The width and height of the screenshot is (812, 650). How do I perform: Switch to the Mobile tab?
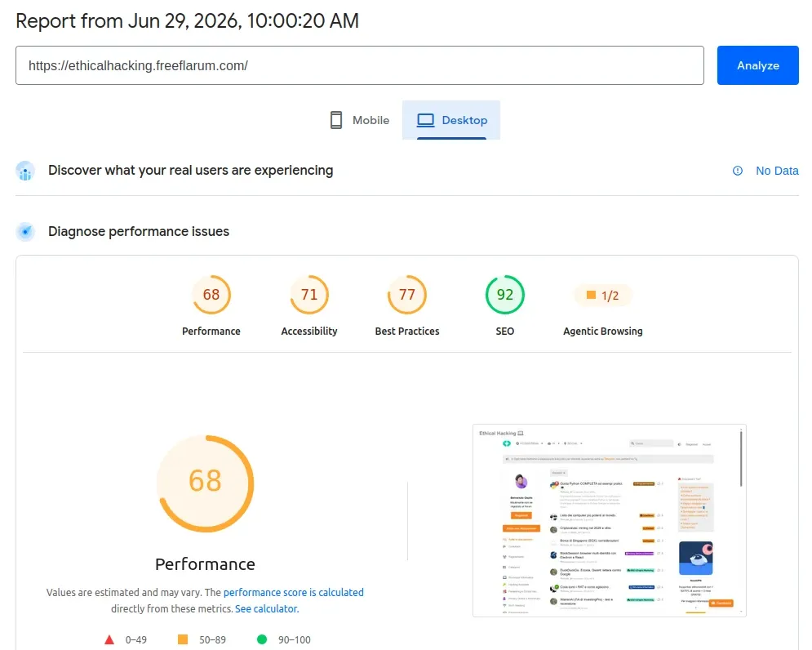coord(360,120)
